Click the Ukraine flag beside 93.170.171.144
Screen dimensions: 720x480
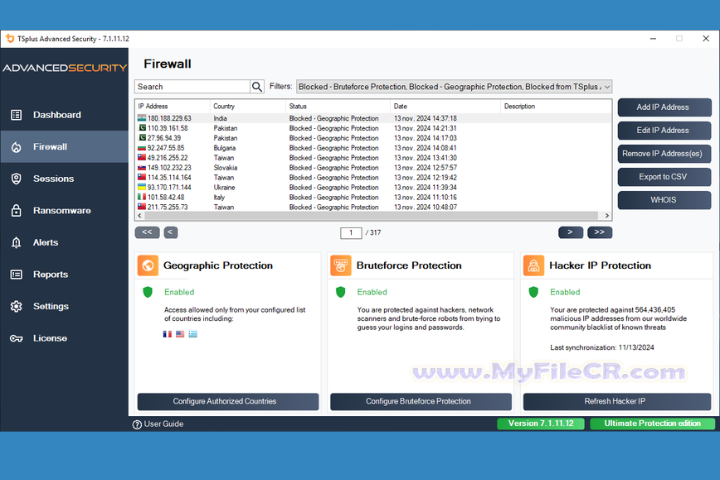[x=142, y=187]
